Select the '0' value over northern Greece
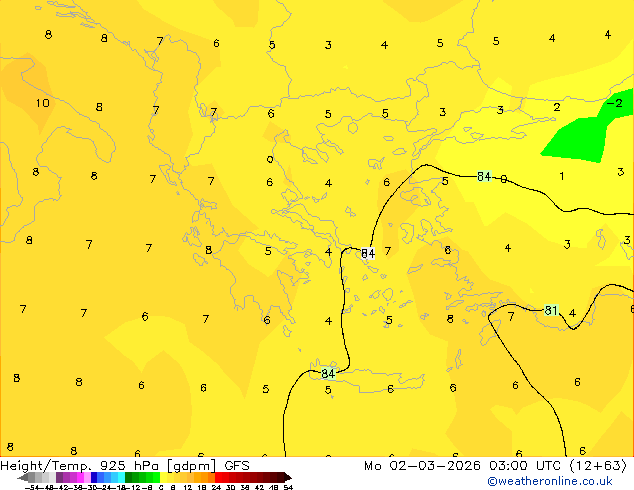The height and width of the screenshot is (490, 634). pos(270,159)
